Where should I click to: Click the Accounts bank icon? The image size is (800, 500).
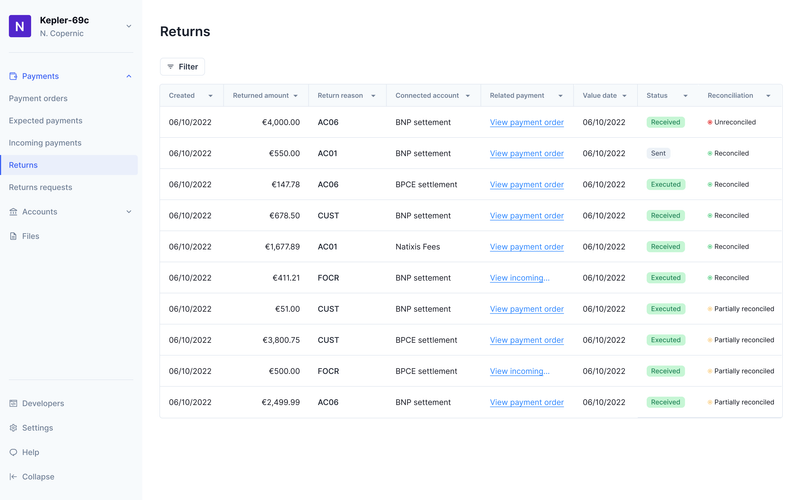pyautogui.click(x=13, y=212)
